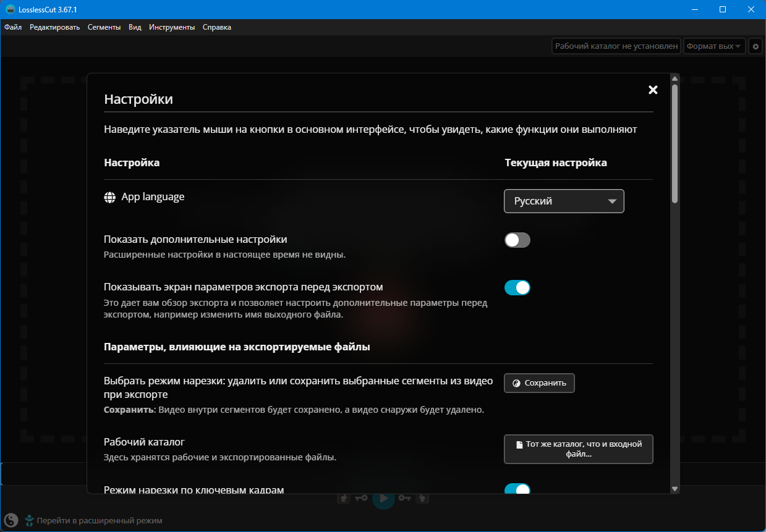Click the LosslessCut app icon in title bar
This screenshot has width=766, height=532.
pos(10,9)
